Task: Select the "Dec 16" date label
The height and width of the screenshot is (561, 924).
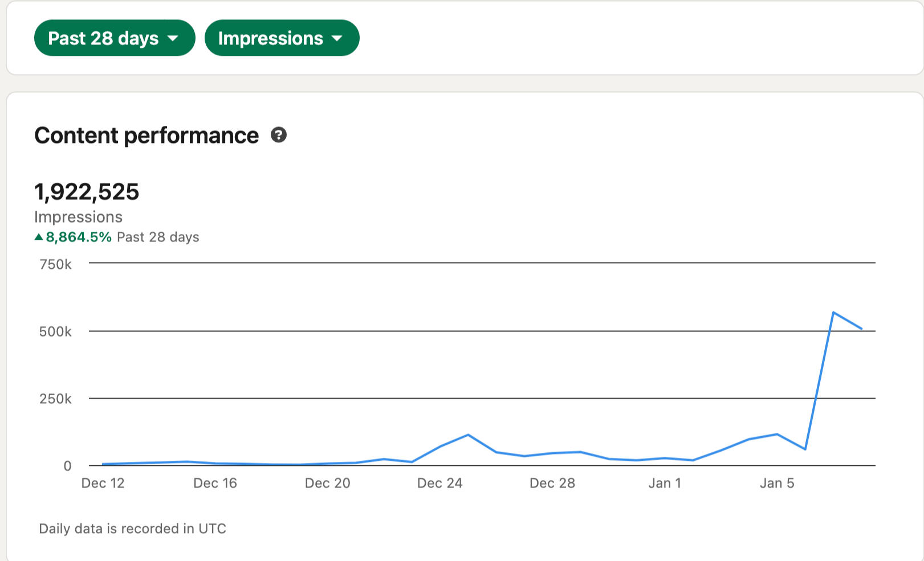Action: coord(215,483)
